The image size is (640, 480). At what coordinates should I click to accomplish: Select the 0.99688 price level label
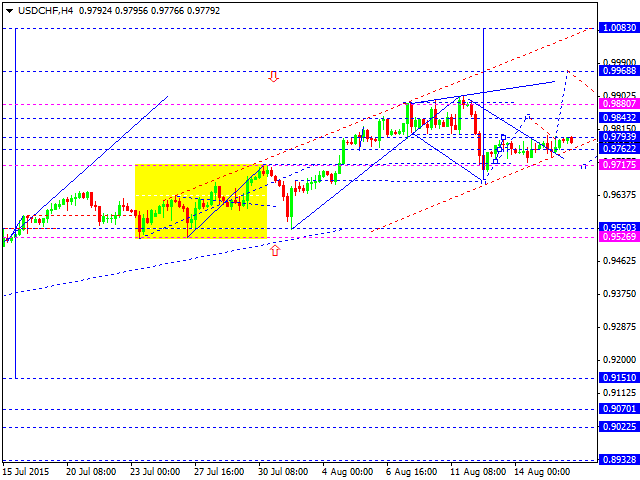[618, 71]
